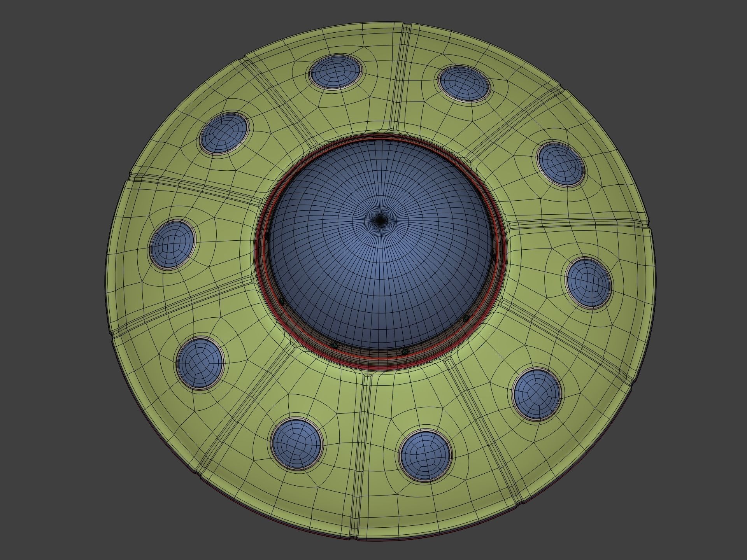Select the bottom-left small blue porthole dome
Screen dimensions: 747x560
point(297,443)
